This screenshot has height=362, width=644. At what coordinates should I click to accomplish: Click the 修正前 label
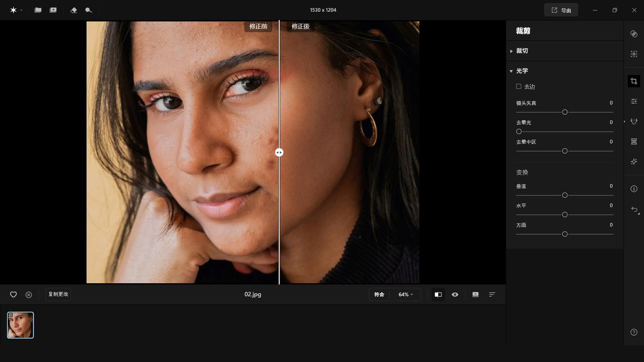point(258,26)
